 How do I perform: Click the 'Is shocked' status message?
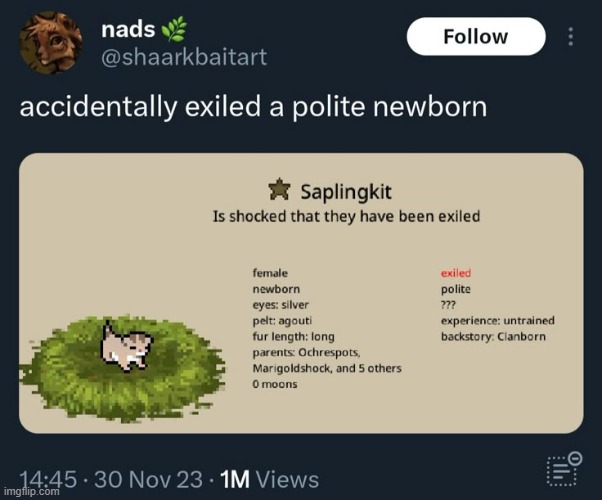pos(346,215)
